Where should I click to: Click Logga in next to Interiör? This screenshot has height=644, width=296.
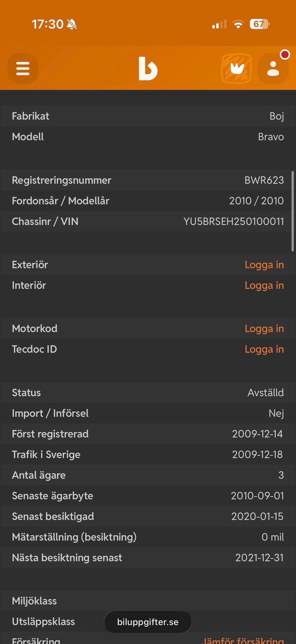264,285
